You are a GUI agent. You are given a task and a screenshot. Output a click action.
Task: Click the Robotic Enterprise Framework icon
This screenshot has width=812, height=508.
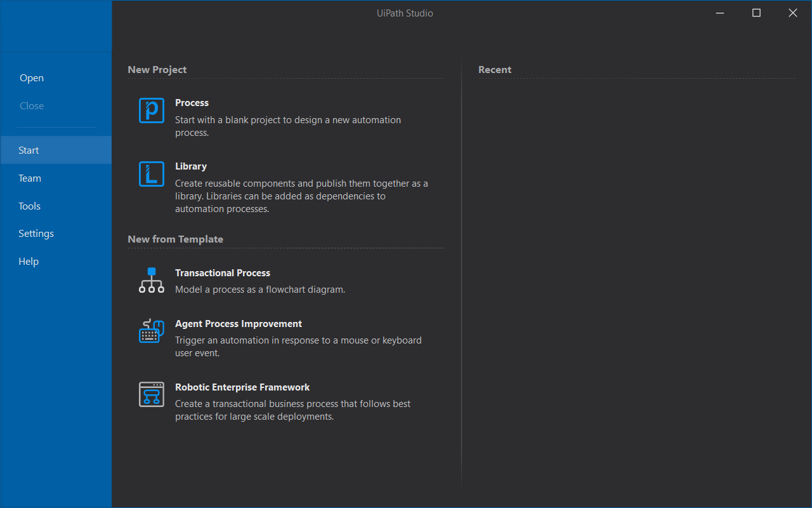tap(152, 394)
